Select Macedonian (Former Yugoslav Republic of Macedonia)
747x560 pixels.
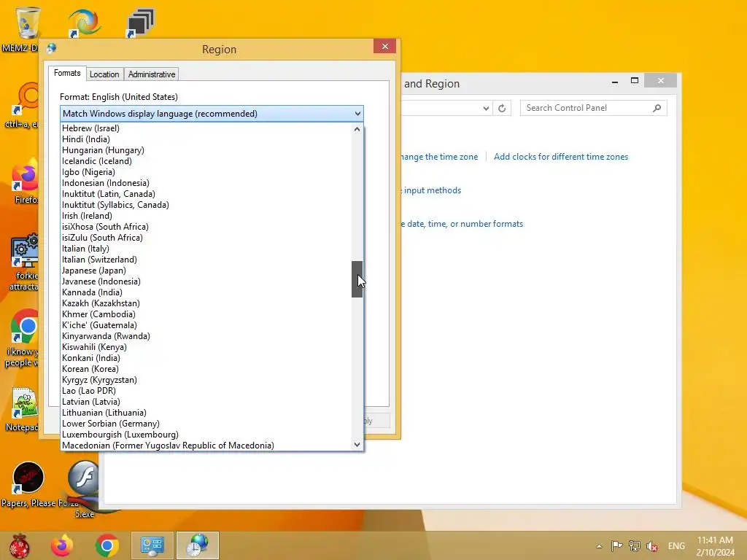coord(206,446)
